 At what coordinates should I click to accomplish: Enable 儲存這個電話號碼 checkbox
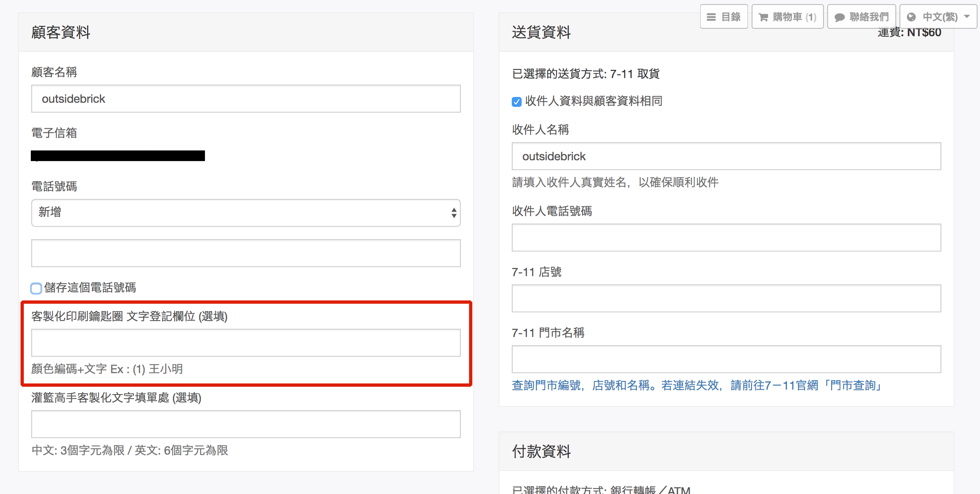click(36, 288)
